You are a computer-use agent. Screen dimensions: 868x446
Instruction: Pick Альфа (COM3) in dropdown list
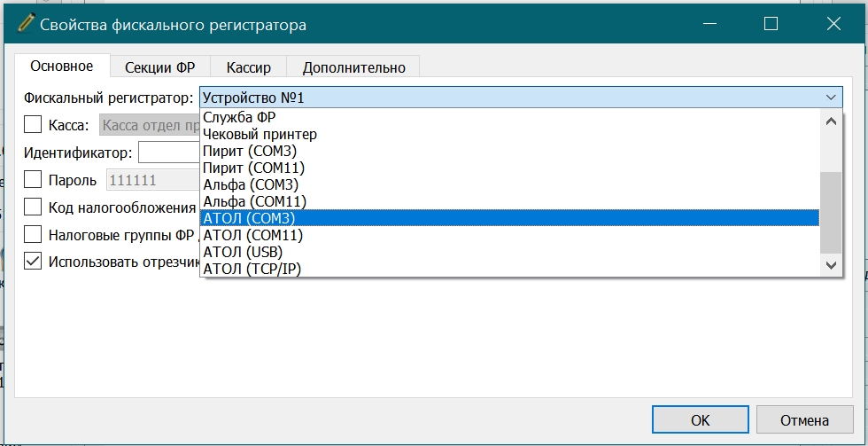[x=509, y=184]
